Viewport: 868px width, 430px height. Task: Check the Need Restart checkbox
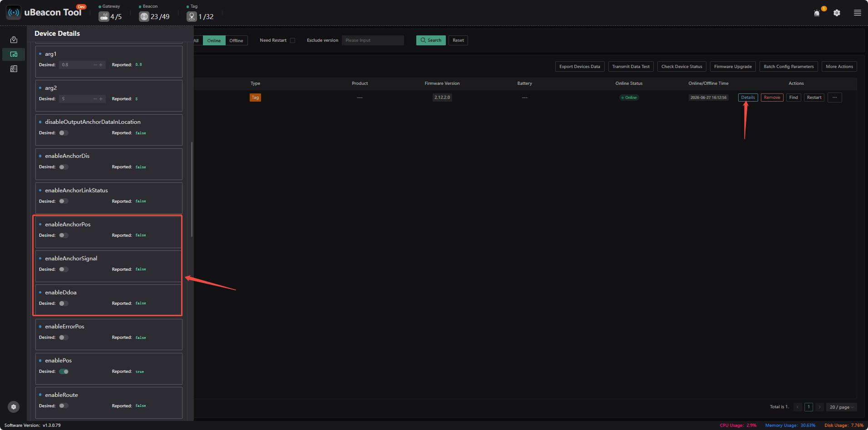292,40
